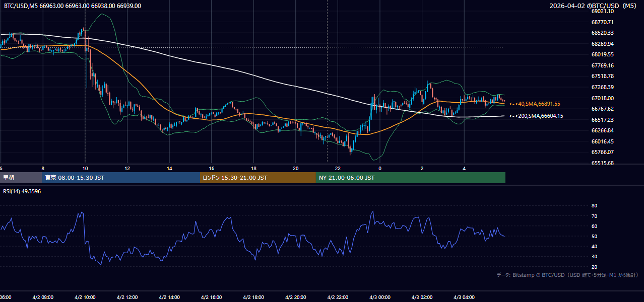Click hour label 0 below price chart
644x302 pixels.
click(380, 169)
